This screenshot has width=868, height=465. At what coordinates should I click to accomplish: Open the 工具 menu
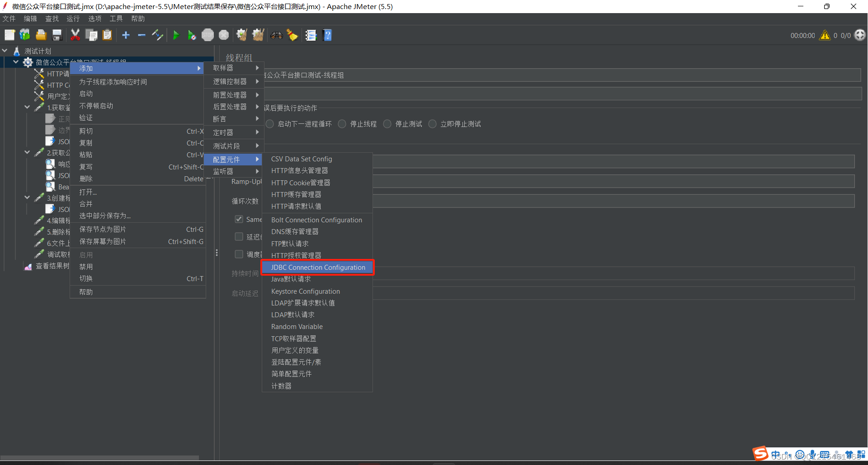click(x=116, y=19)
